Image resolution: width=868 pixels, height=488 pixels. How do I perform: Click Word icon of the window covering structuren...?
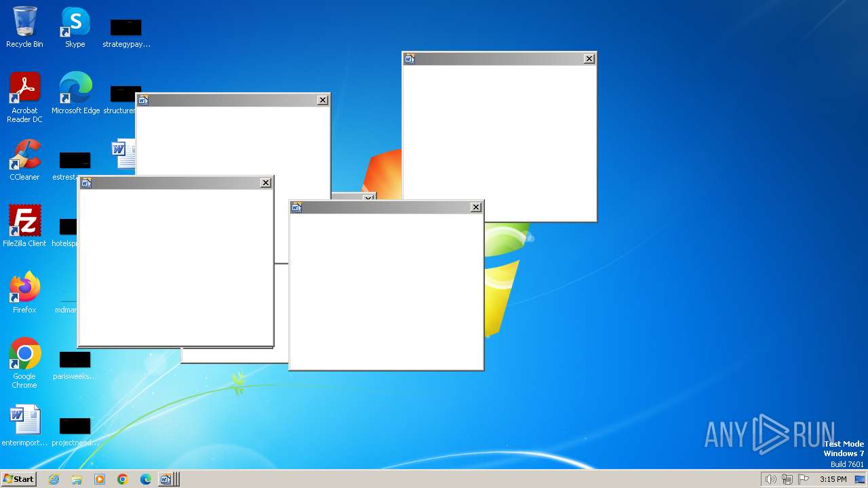(x=143, y=100)
